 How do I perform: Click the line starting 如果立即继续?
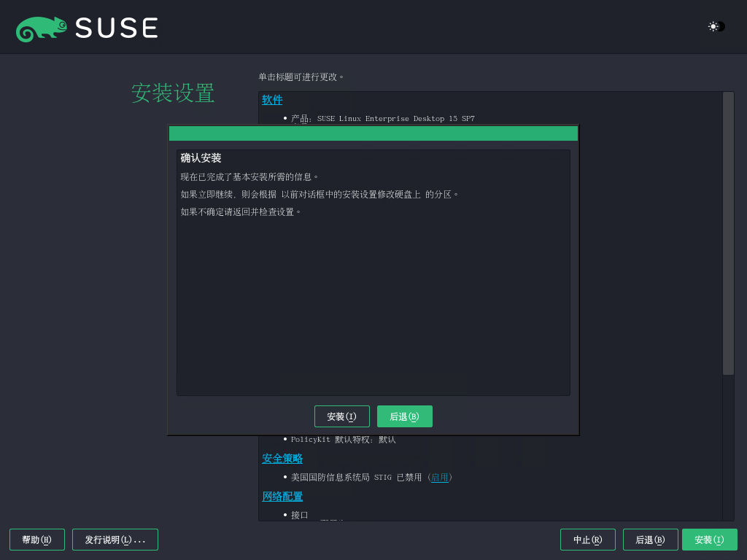point(320,194)
